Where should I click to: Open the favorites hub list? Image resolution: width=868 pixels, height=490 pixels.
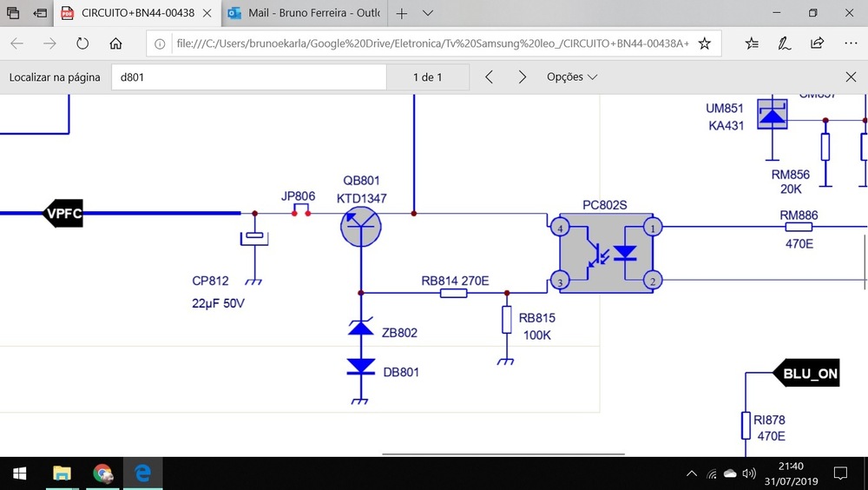(x=752, y=43)
